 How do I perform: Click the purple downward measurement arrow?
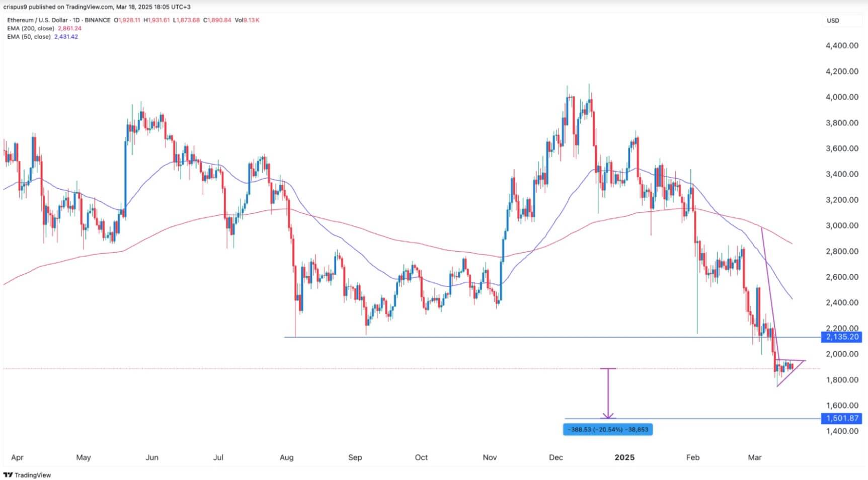pos(608,393)
